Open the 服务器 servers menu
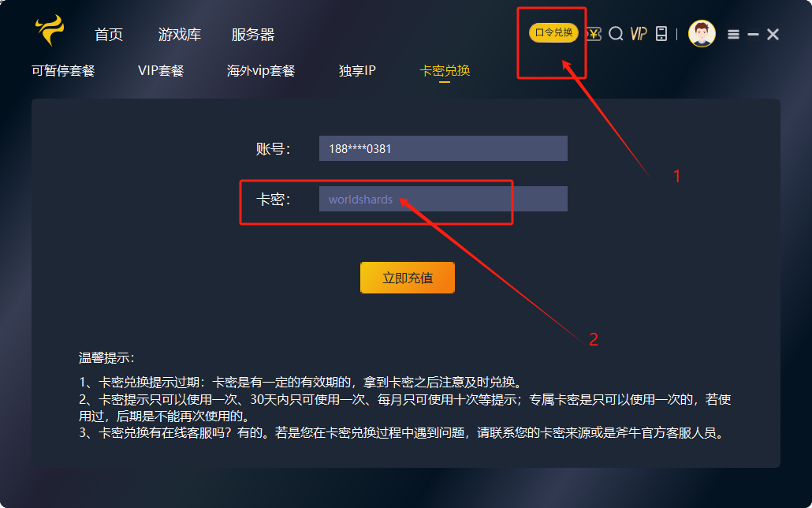 pyautogui.click(x=253, y=35)
